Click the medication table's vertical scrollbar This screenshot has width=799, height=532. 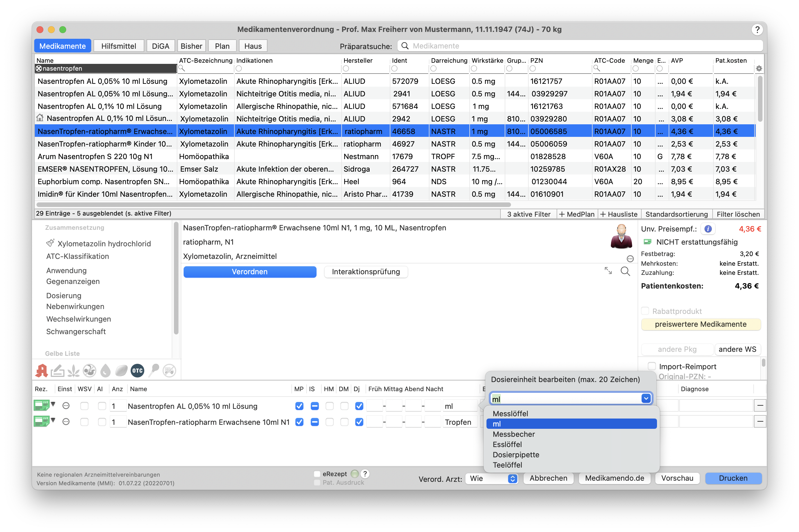(760, 98)
